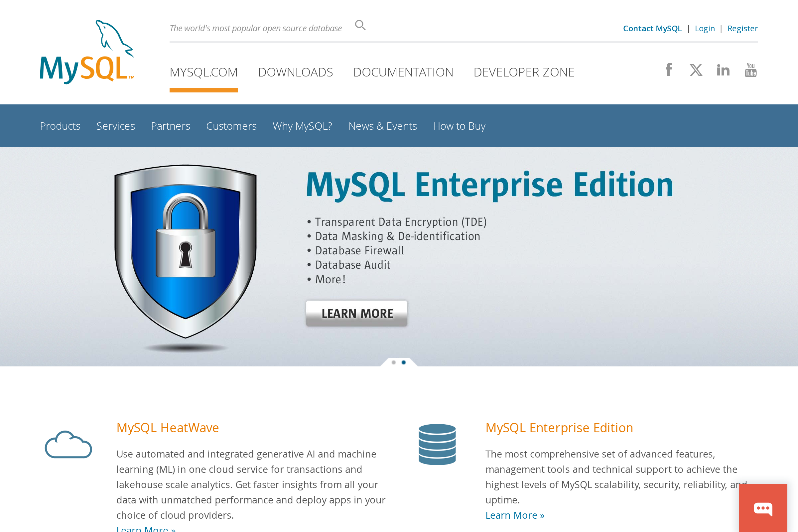Follow the Learn More link under Enterprise Edition
Screen dimensions: 798x532
tap(514, 515)
